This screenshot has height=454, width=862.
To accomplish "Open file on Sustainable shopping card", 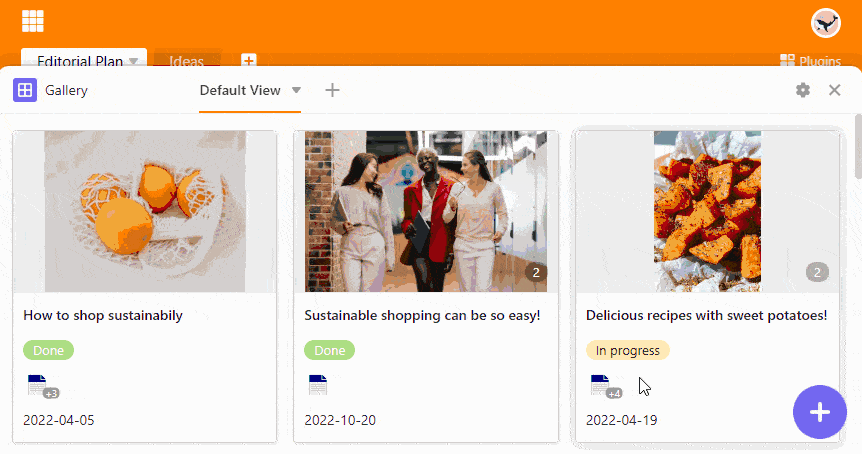I will point(318,385).
